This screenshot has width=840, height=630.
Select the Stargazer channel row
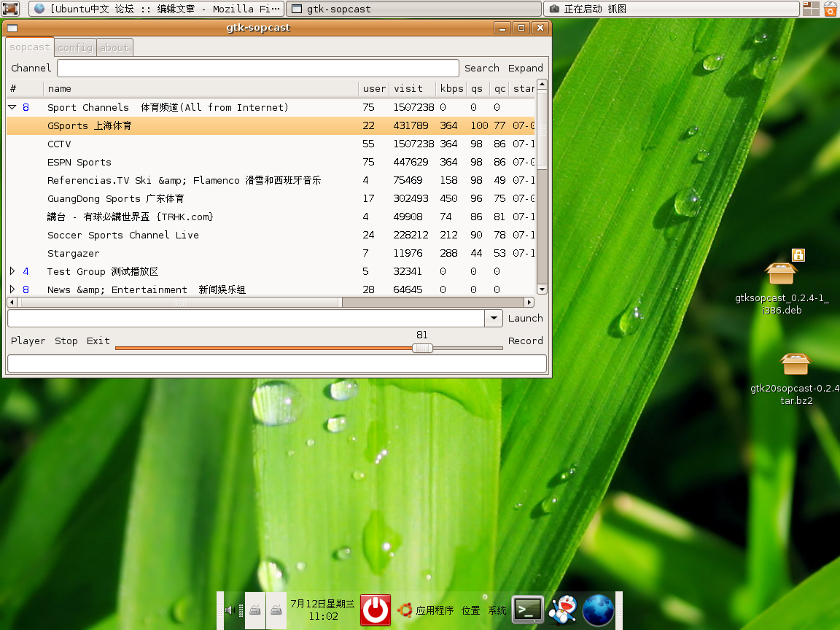coord(271,253)
